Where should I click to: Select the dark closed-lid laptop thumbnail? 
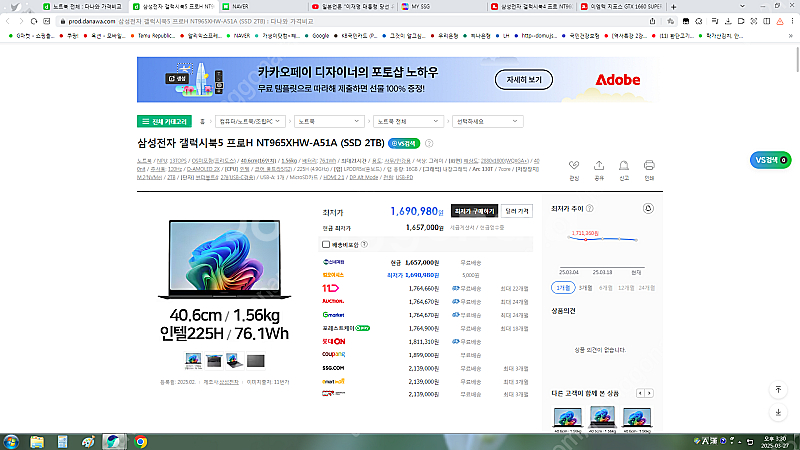click(x=256, y=361)
